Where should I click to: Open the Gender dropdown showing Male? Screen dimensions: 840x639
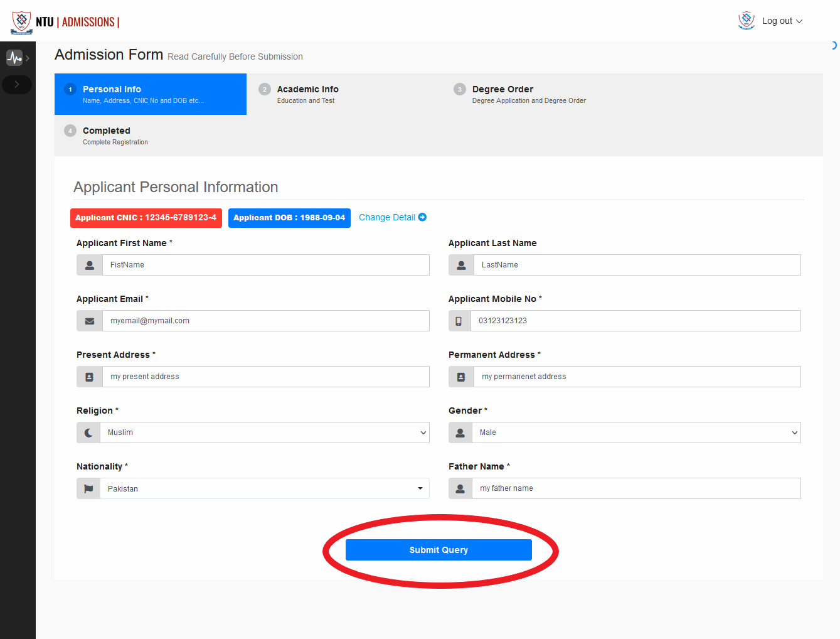click(635, 432)
